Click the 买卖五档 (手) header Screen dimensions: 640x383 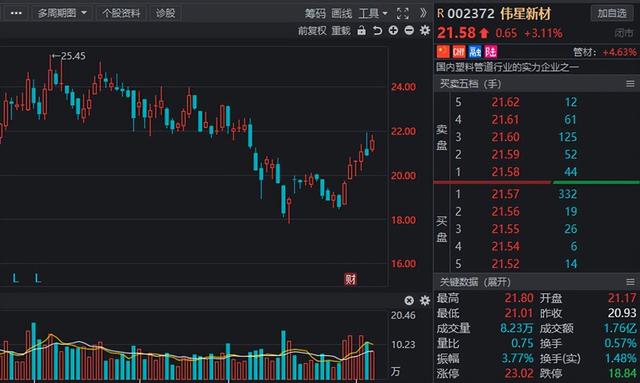470,84
